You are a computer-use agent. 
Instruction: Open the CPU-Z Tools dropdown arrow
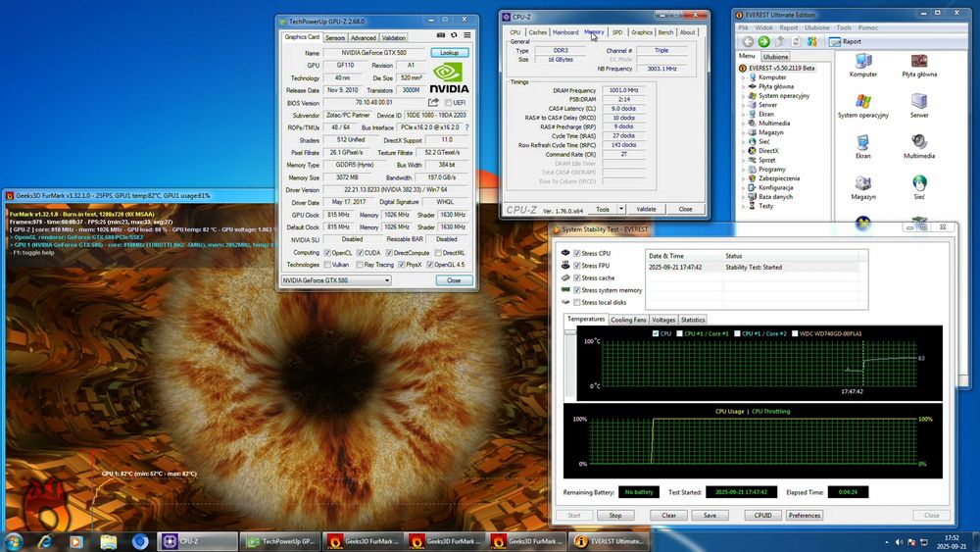tap(620, 209)
